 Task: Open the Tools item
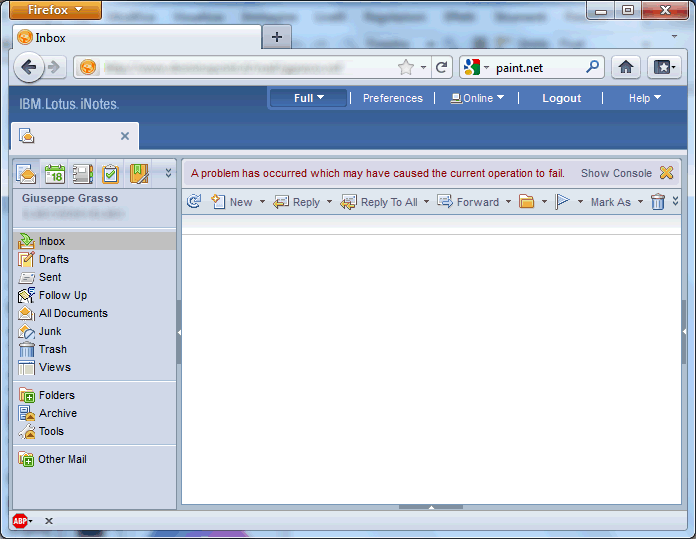tap(95, 432)
